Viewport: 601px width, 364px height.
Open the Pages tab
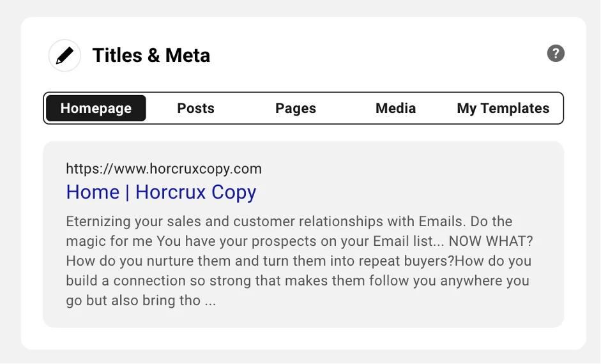[296, 109]
